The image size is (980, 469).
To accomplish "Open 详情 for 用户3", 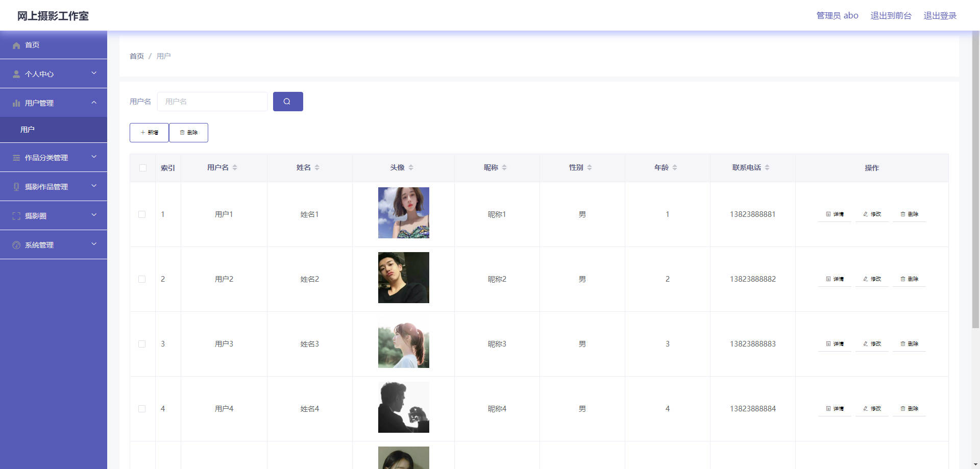I will [835, 344].
